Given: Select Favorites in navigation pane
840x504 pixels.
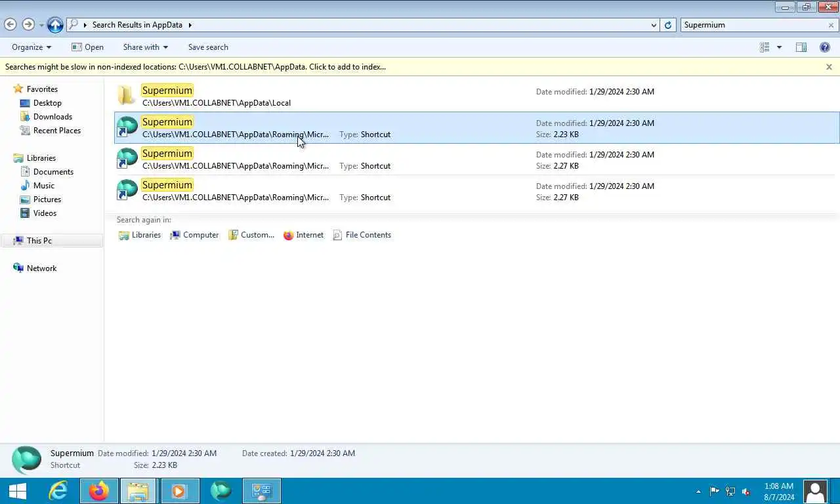Looking at the screenshot, I should click(x=42, y=89).
